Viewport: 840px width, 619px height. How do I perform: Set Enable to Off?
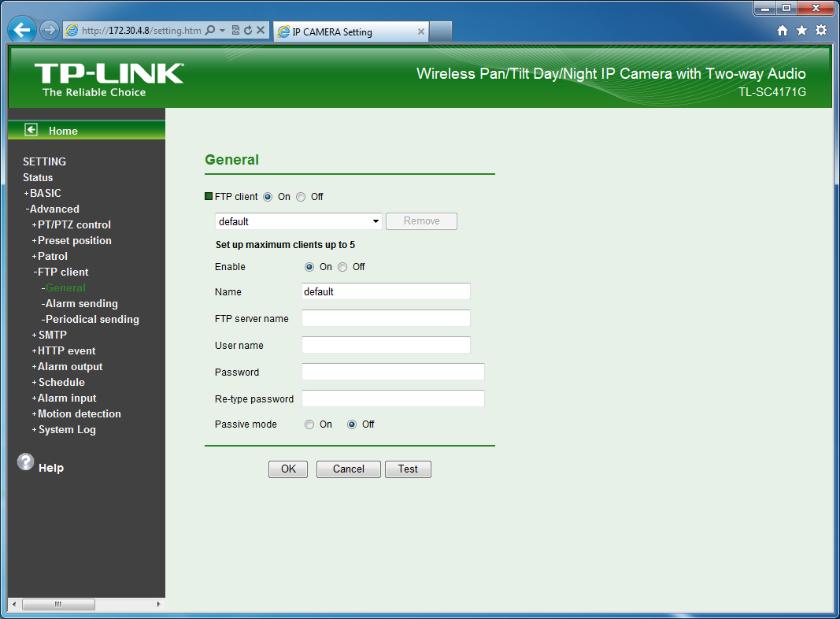point(342,267)
